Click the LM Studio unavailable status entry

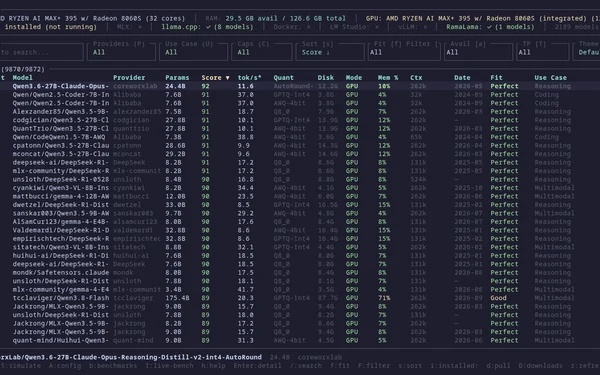point(354,27)
